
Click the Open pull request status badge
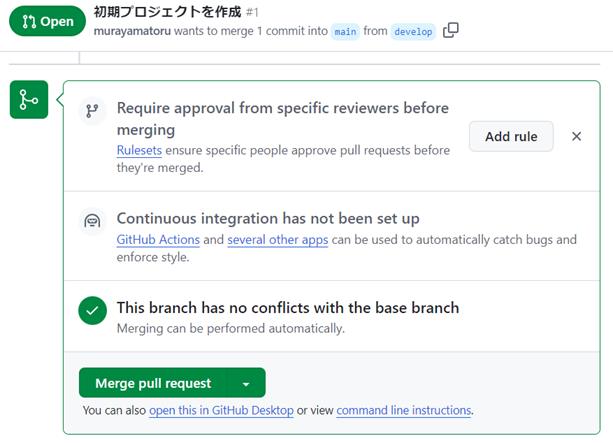47,21
